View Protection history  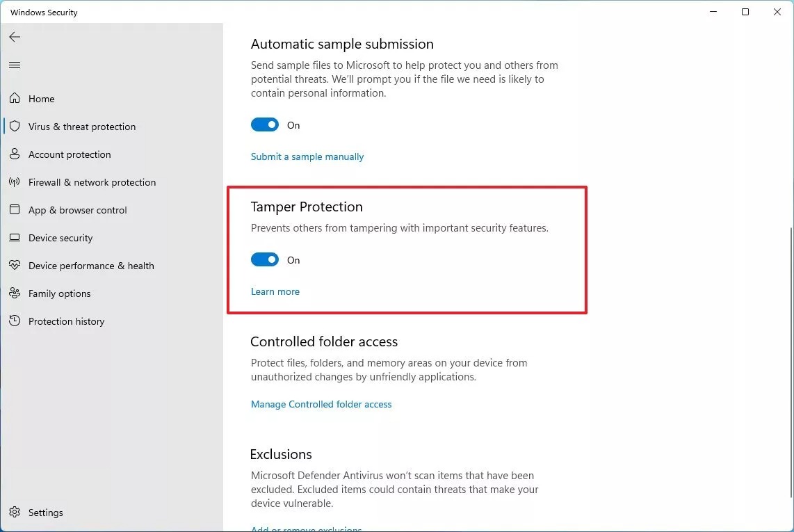tap(111, 321)
